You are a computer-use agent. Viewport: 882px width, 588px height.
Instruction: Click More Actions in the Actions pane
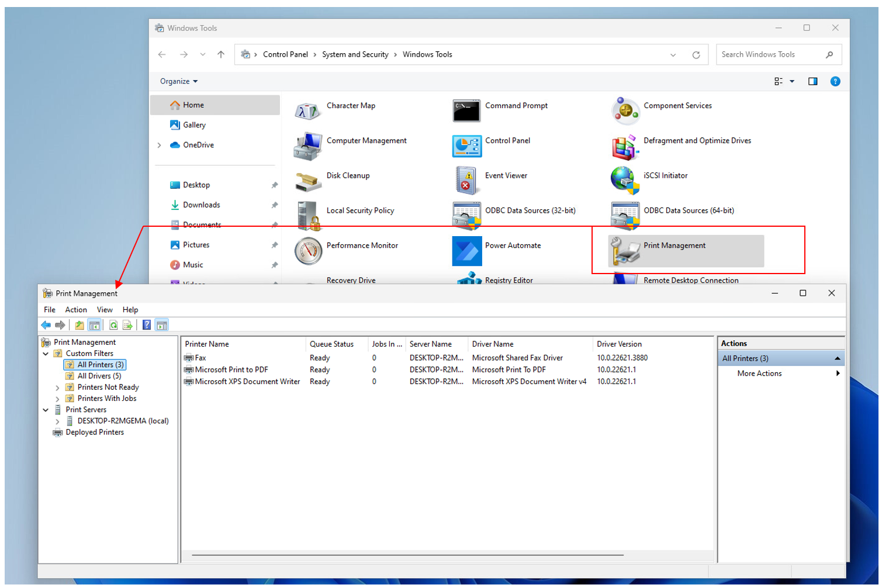coord(759,373)
